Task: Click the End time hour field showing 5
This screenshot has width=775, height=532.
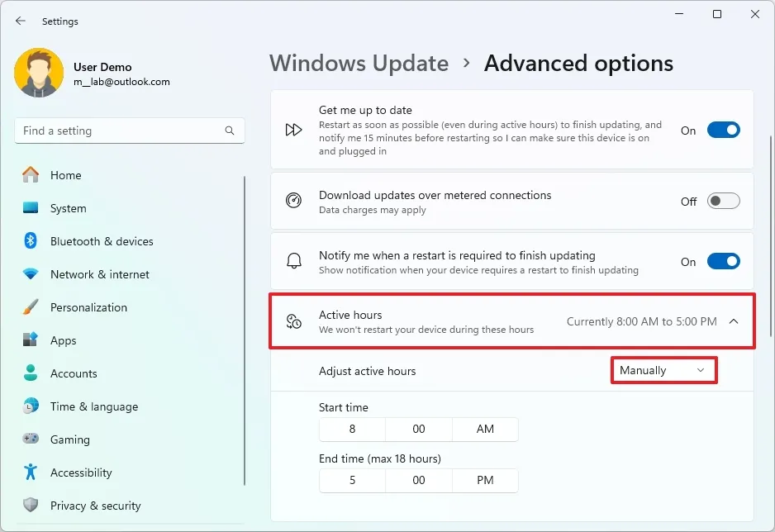Action: (x=352, y=480)
